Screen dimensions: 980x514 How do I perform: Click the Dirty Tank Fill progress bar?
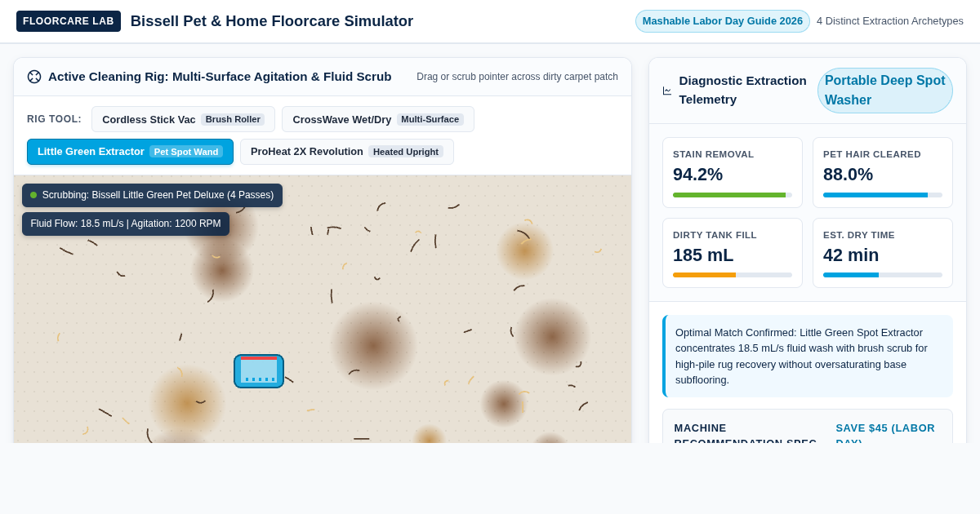click(x=733, y=275)
